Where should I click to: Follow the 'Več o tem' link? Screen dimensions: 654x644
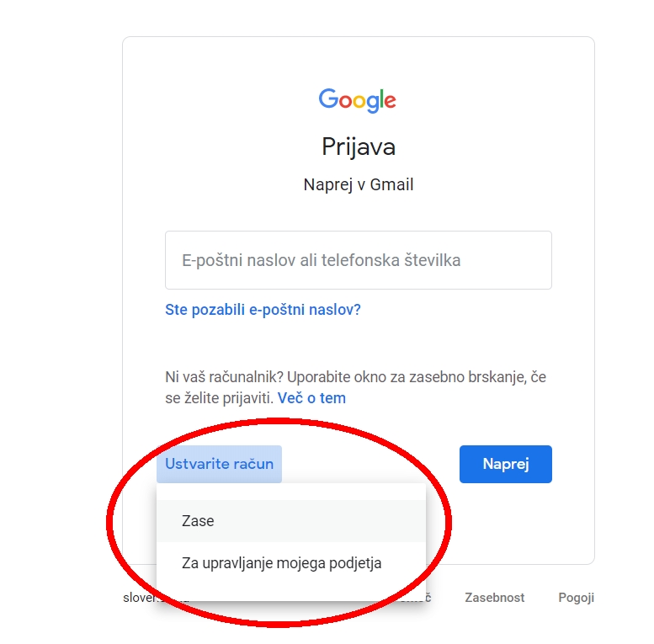[x=311, y=398]
